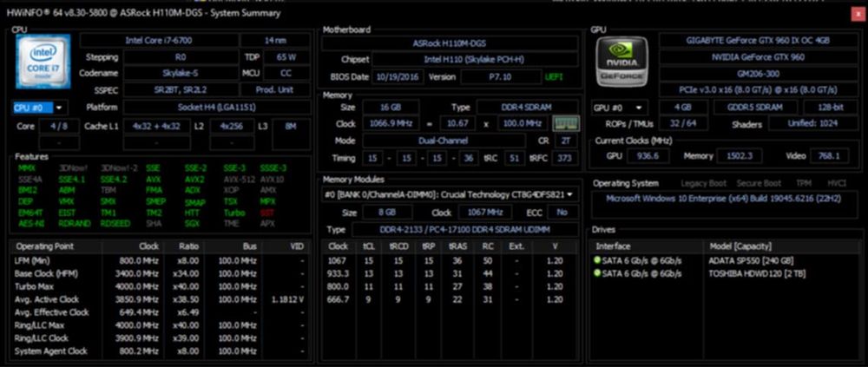Click the Video clock 768.1 value
This screenshot has height=367, width=868.
[x=829, y=156]
